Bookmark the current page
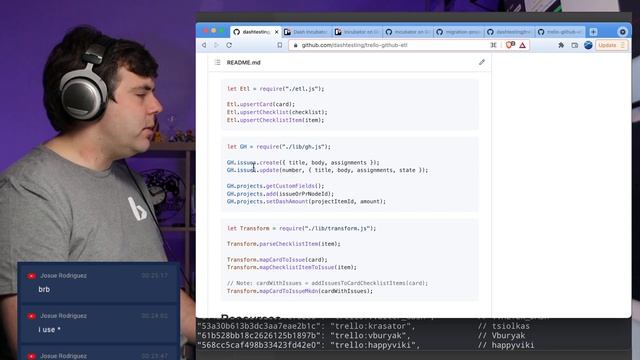The height and width of the screenshot is (360, 640). click(x=280, y=45)
